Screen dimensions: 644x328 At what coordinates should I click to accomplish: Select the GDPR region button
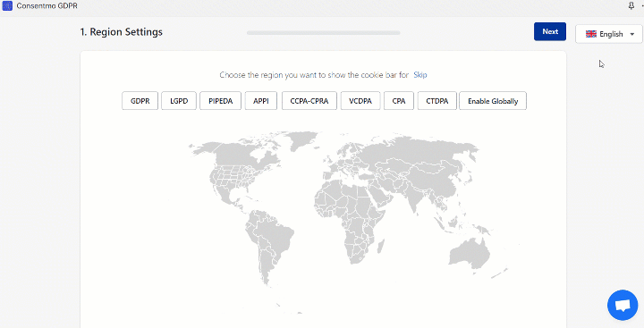[x=140, y=101]
